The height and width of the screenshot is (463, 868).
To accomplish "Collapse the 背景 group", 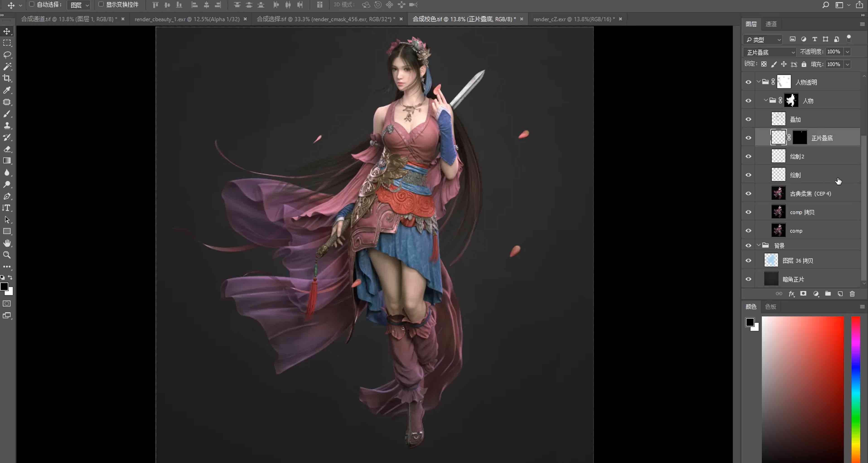I will click(x=759, y=245).
